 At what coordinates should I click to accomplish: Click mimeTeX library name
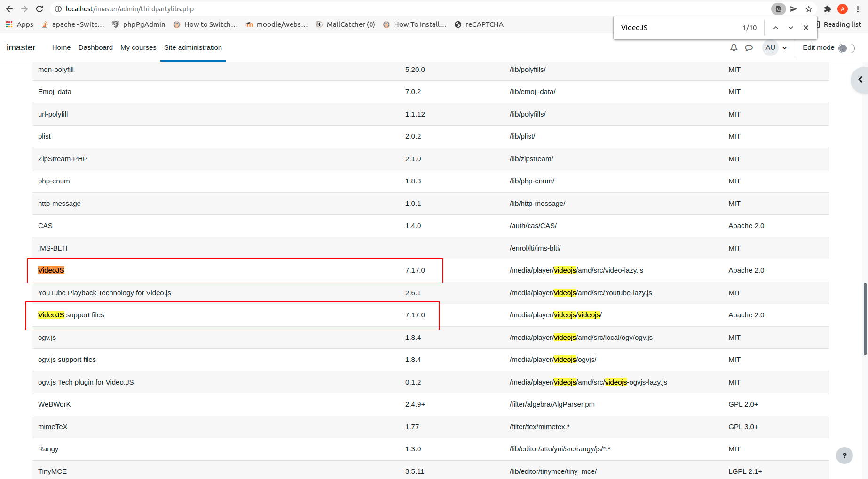pyautogui.click(x=53, y=427)
